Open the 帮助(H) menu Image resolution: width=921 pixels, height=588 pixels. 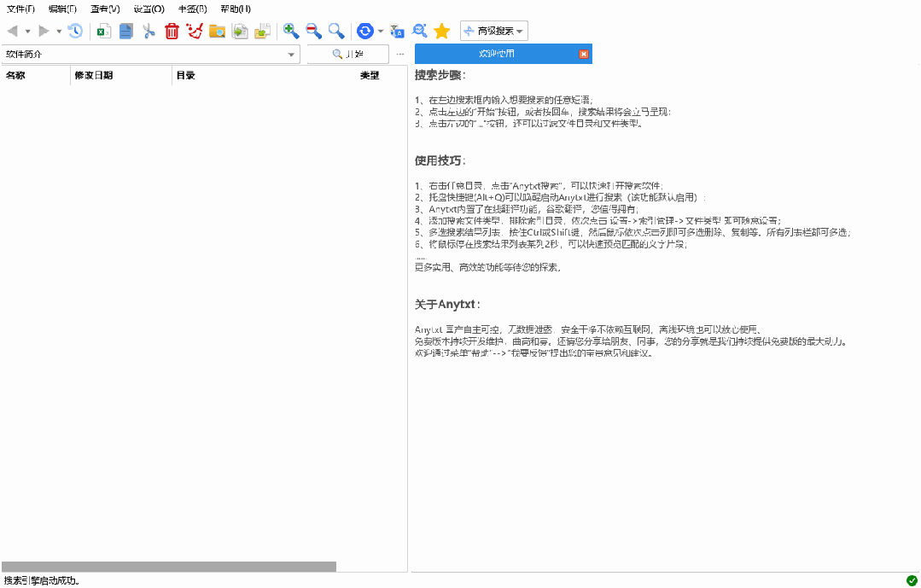coord(236,9)
